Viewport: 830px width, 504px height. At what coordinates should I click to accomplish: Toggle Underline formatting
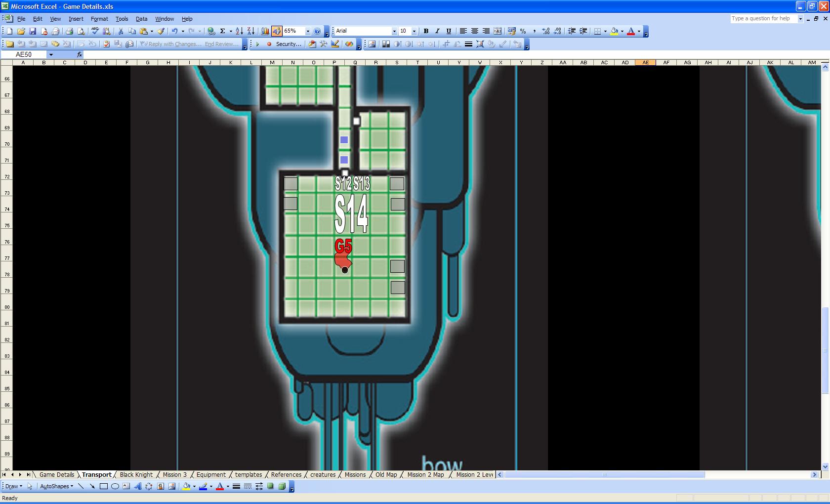(x=449, y=31)
